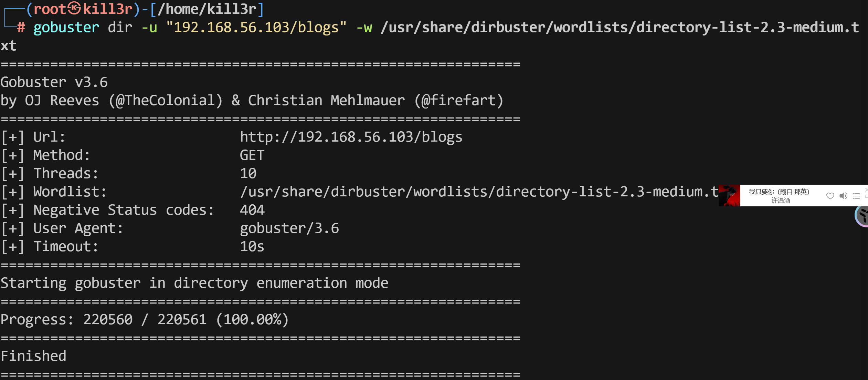Click the /home/kill3r path in prompt

pos(207,9)
